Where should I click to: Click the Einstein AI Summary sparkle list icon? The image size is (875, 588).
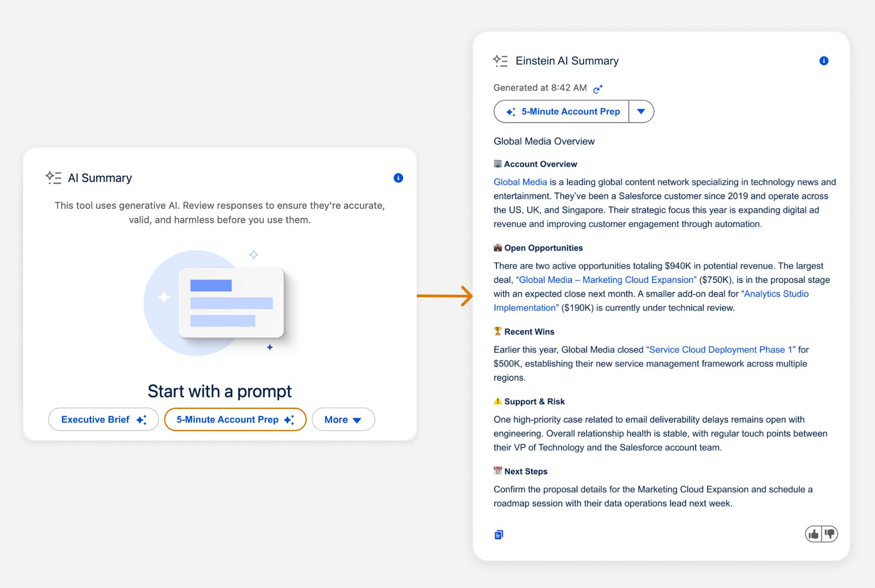coord(500,61)
